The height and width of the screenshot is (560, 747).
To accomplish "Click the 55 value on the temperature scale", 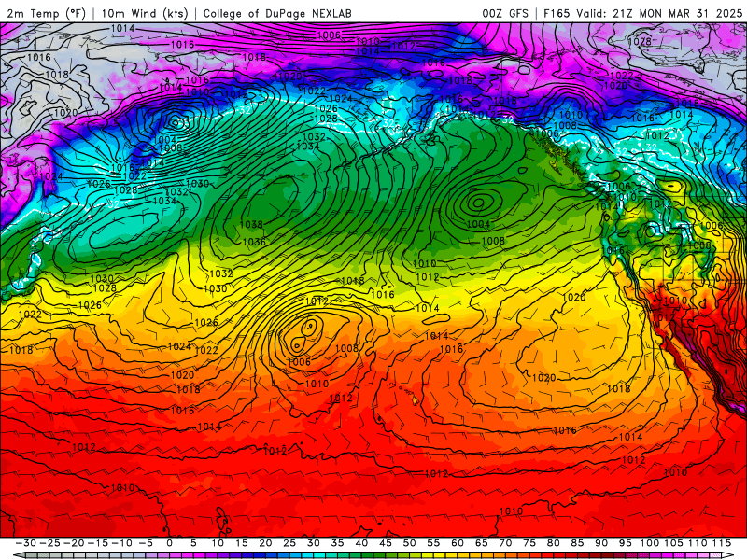I will click(x=433, y=543).
